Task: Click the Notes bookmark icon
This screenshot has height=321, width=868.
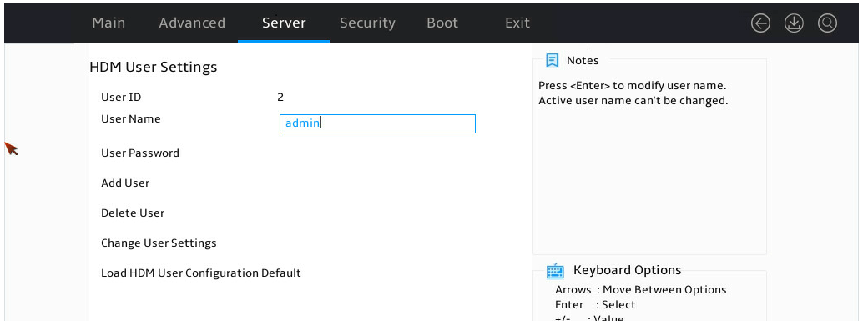Action: click(552, 60)
